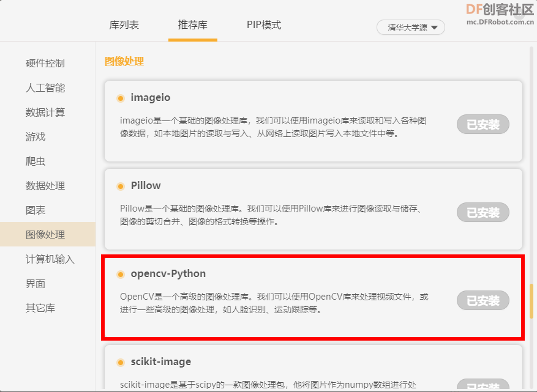
Task: Click the scikit-image library title
Action: (160, 361)
